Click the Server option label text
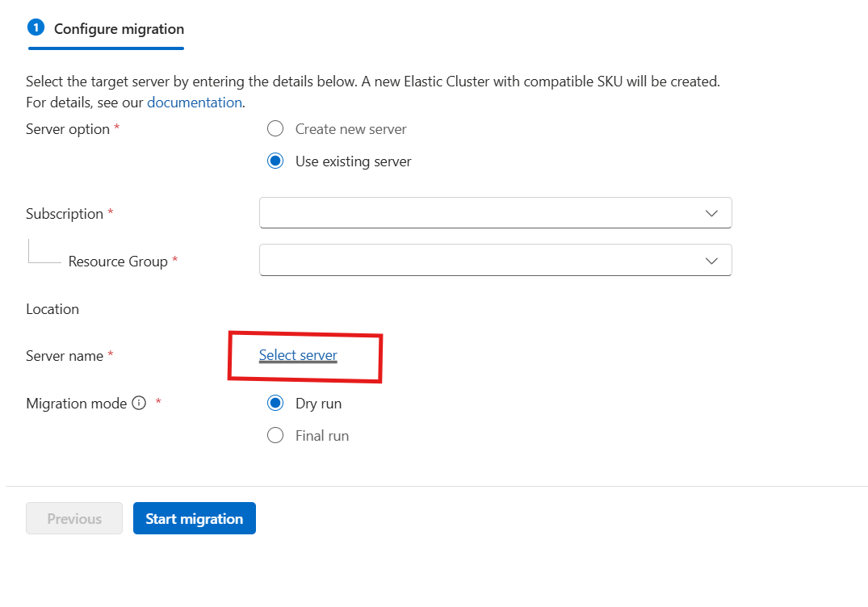868x607 pixels. [x=68, y=129]
